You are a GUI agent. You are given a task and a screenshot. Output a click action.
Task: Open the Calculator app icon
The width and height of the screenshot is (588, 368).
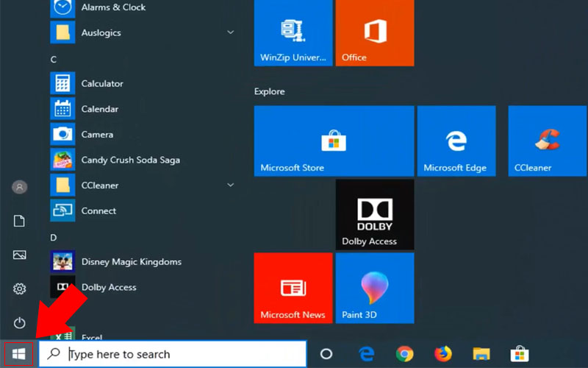(62, 83)
